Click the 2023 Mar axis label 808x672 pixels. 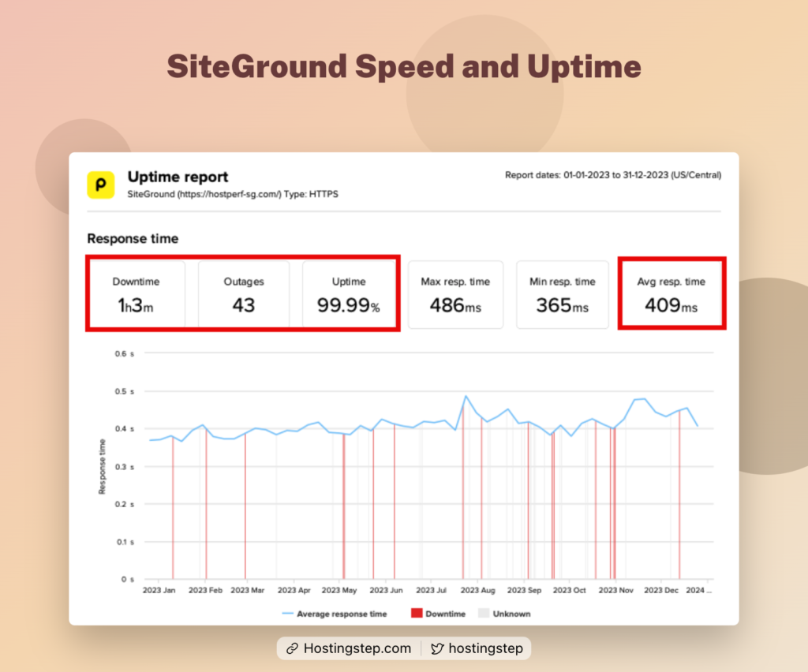pos(247,590)
